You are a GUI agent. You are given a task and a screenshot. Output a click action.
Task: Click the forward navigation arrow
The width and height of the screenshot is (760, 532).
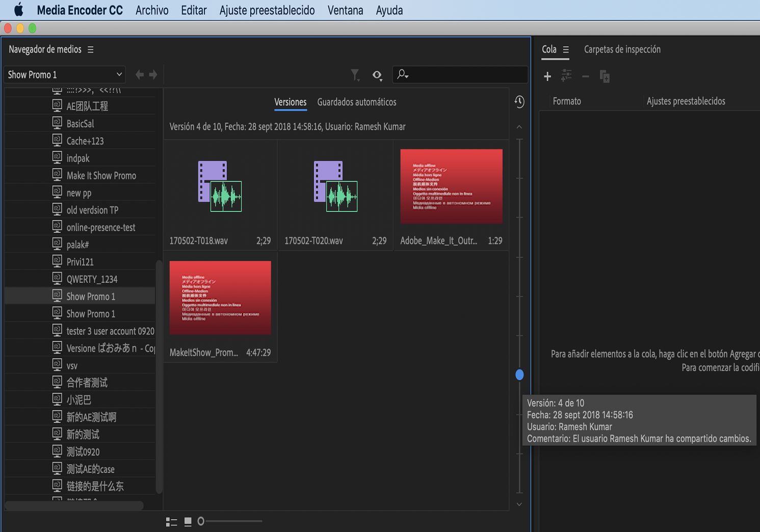[153, 74]
